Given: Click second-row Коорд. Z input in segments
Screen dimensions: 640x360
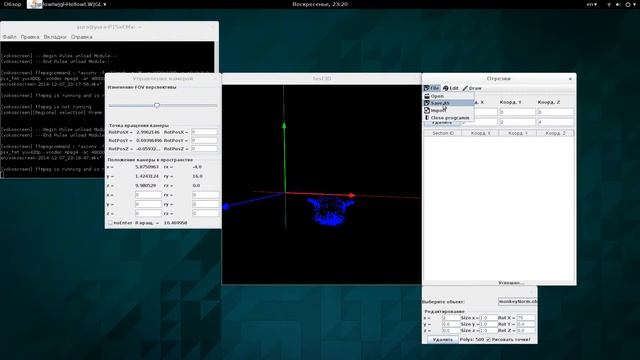Looking at the screenshot, I should pos(556,122).
